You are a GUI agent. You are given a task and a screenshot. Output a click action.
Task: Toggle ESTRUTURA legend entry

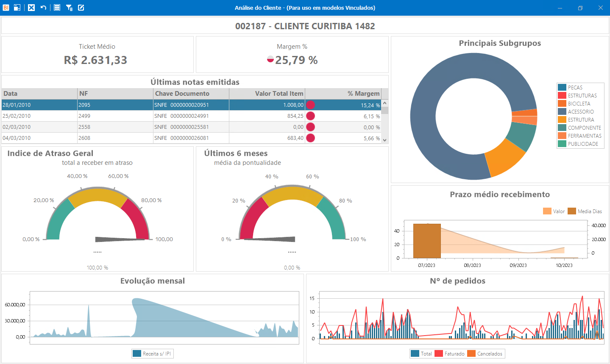(x=576, y=119)
